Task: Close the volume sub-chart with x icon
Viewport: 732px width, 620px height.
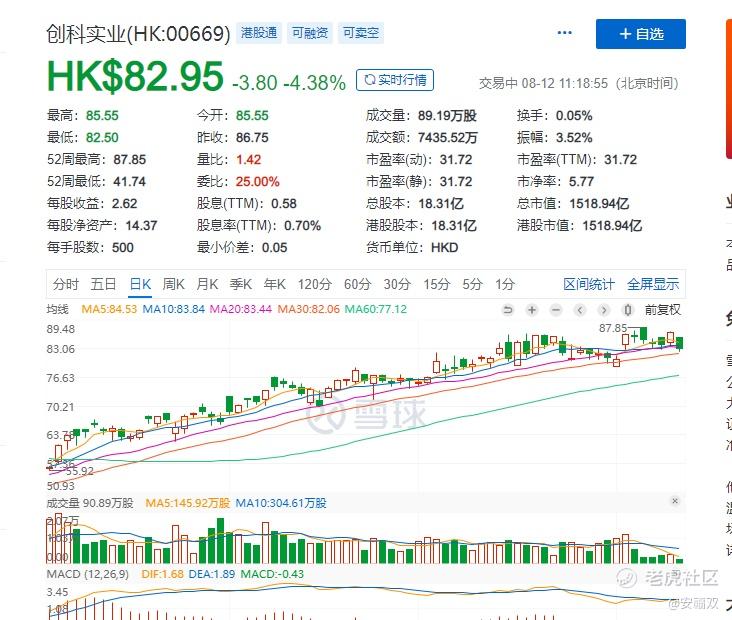Action: 675,501
